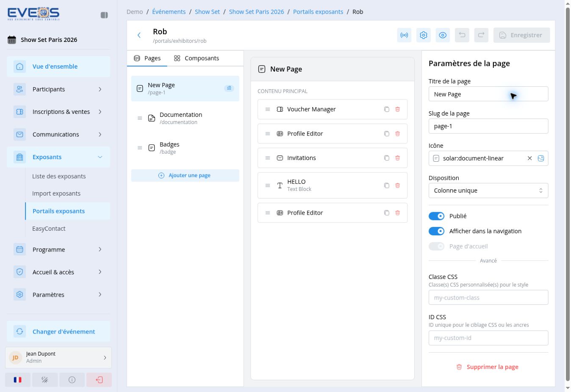The height and width of the screenshot is (392, 571).
Task: Open the Disposition dropdown showing Colonne unique
Action: coord(488,190)
